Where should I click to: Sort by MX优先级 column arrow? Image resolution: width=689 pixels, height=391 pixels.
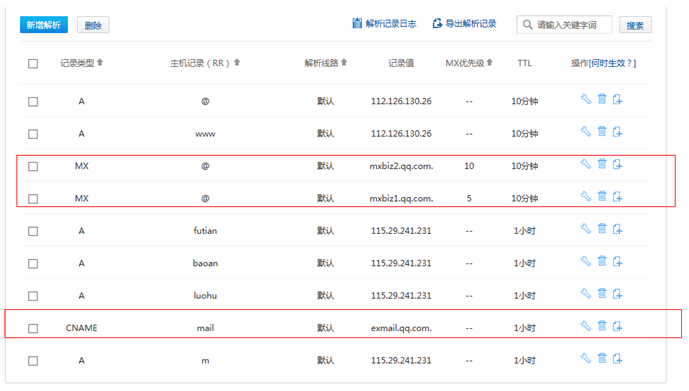coord(490,62)
